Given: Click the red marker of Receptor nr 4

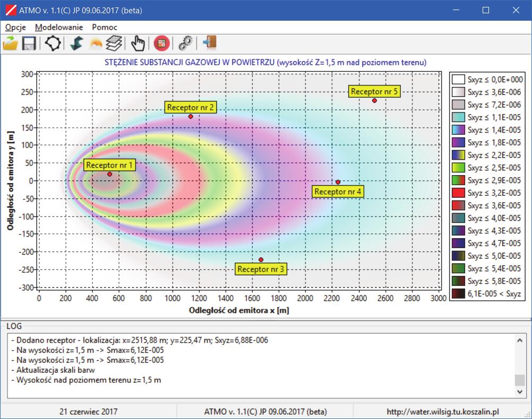Looking at the screenshot, I should click(x=338, y=182).
